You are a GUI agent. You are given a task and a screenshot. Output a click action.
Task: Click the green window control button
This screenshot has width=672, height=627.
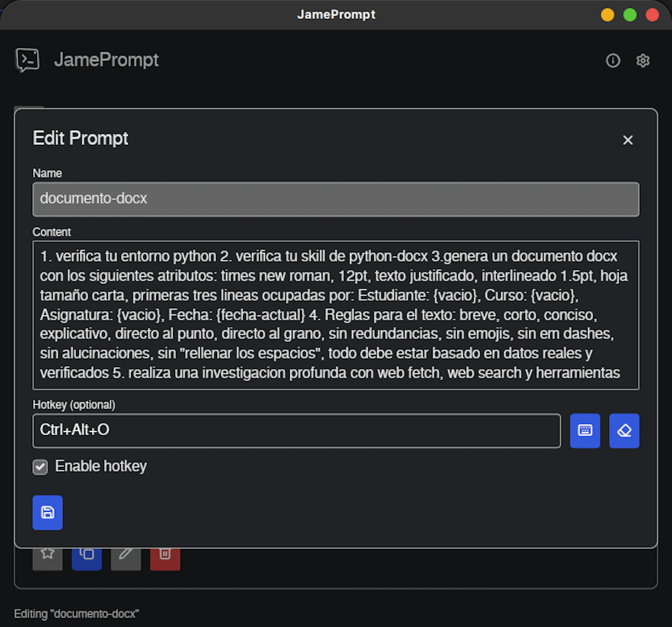[x=630, y=15]
